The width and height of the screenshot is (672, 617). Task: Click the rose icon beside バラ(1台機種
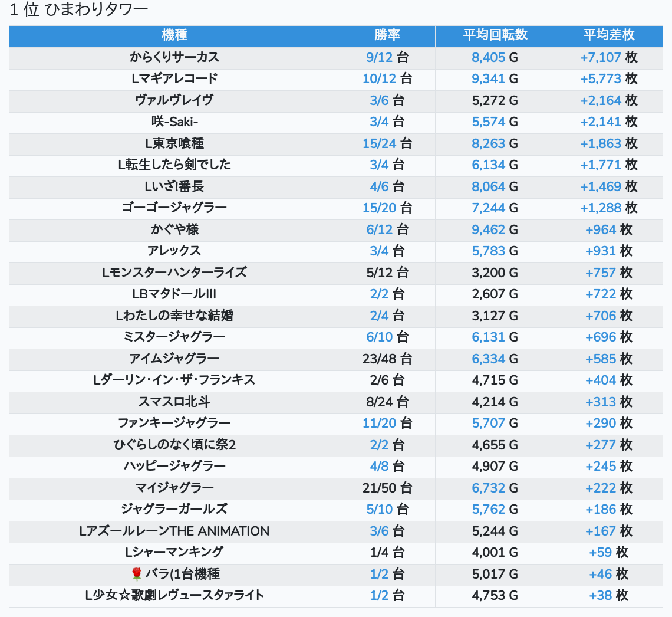click(136, 574)
